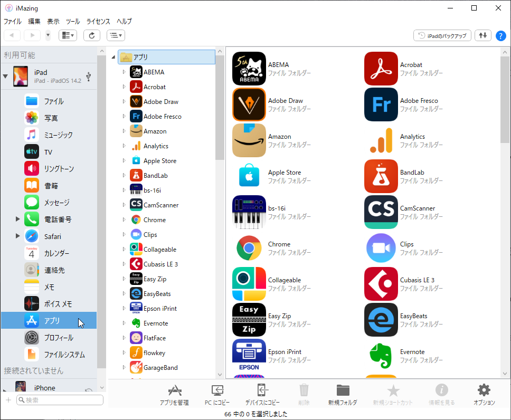
Task: Select the Evernote icon in the grid
Action: tap(381, 355)
